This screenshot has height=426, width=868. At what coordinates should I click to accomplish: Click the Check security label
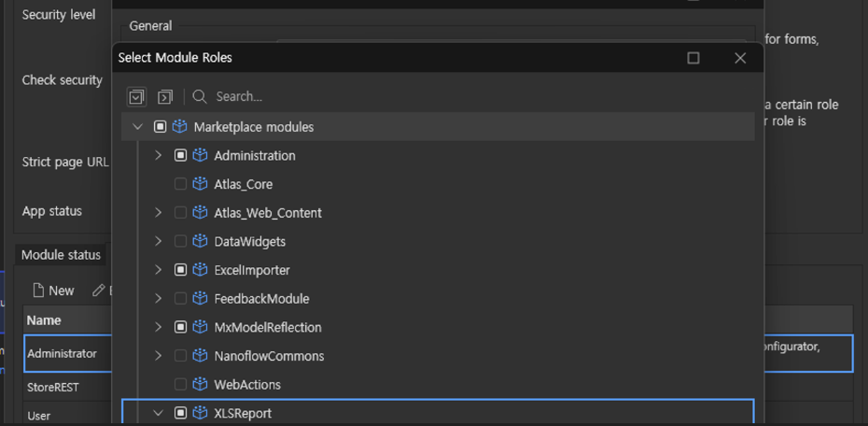(x=62, y=80)
